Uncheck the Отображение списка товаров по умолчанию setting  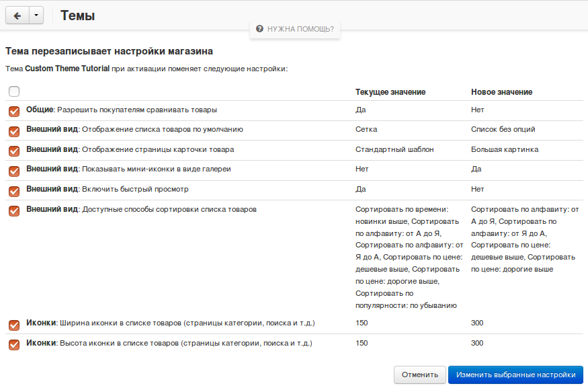click(13, 129)
